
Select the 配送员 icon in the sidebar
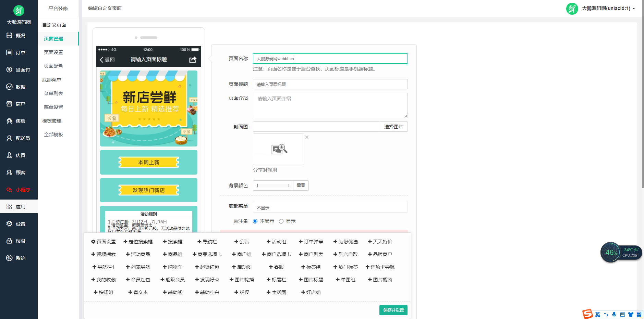tap(9, 138)
